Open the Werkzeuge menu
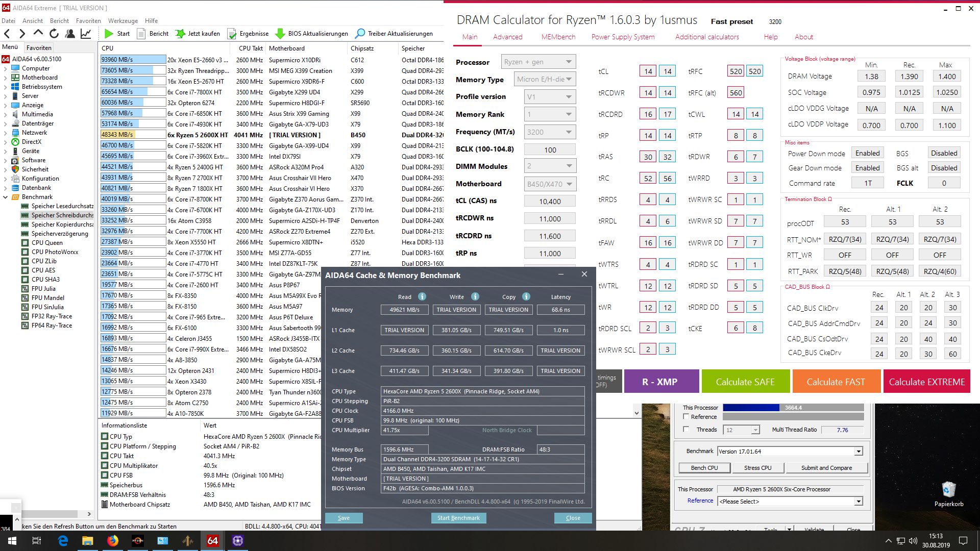The height and width of the screenshot is (551, 980). pos(122,21)
